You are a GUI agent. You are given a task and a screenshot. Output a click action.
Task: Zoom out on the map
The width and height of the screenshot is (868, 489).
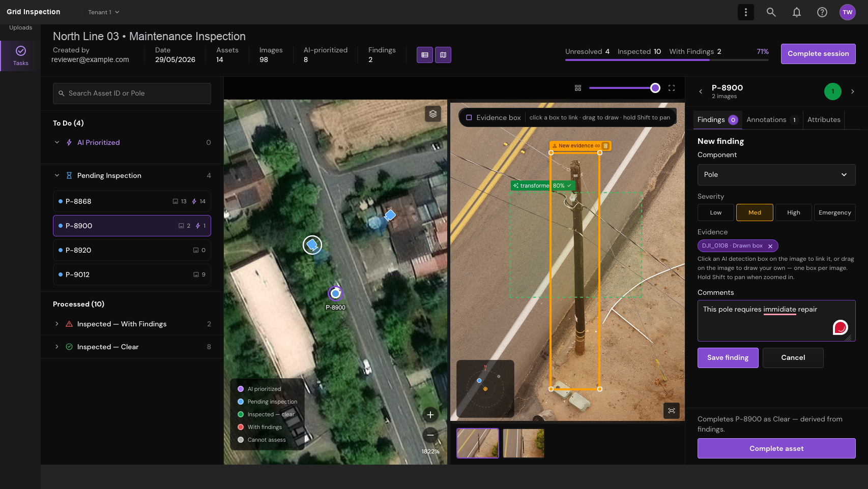tap(430, 435)
